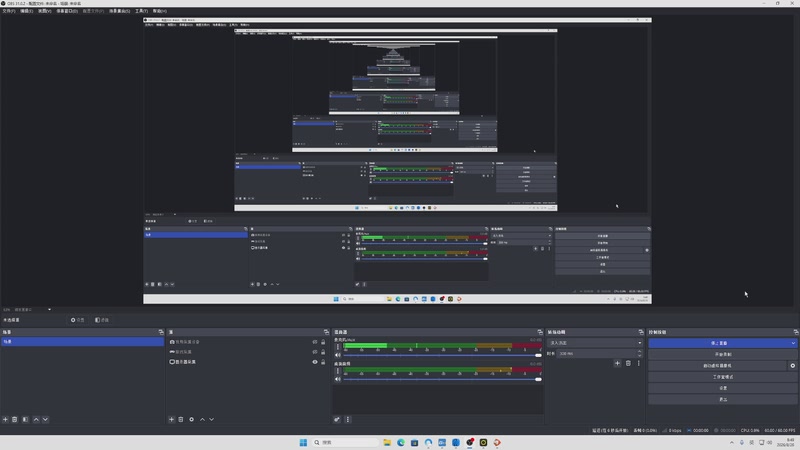800x450 pixels.
Task: Open advanced audio properties gear in mixer
Action: click(337, 419)
